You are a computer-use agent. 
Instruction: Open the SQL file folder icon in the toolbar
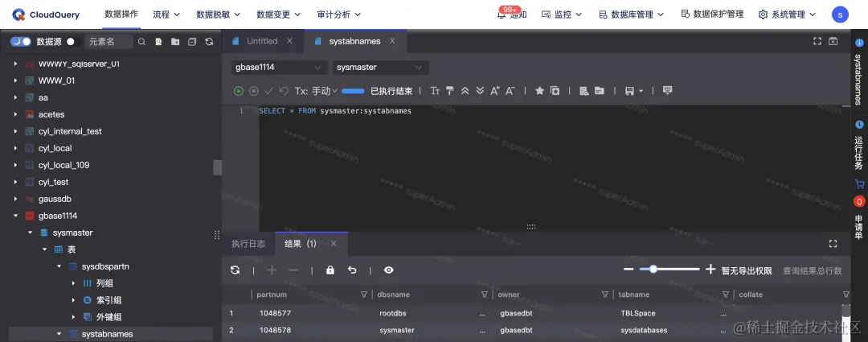point(599,91)
